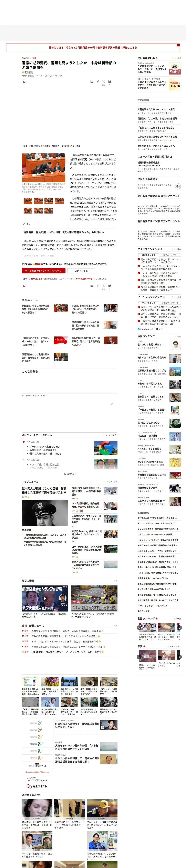The width and height of the screenshot is (186, 868).
Task: Open 詳細はこちら in the top banner
Action: pyautogui.click(x=130, y=47)
